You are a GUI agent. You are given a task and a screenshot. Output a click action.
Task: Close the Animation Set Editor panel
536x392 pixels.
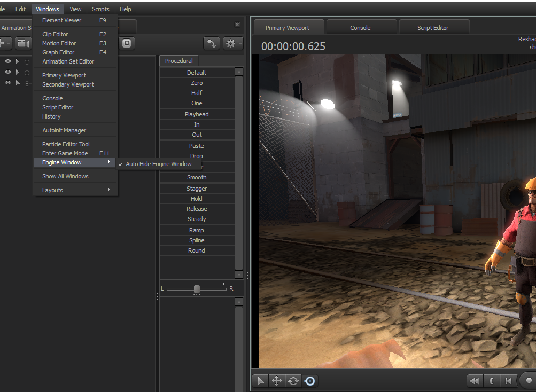(237, 25)
